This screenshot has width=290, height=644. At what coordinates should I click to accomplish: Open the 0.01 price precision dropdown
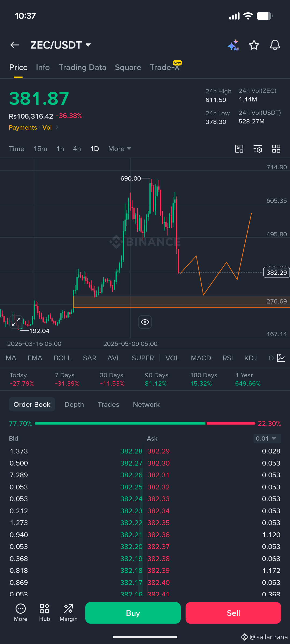click(267, 438)
